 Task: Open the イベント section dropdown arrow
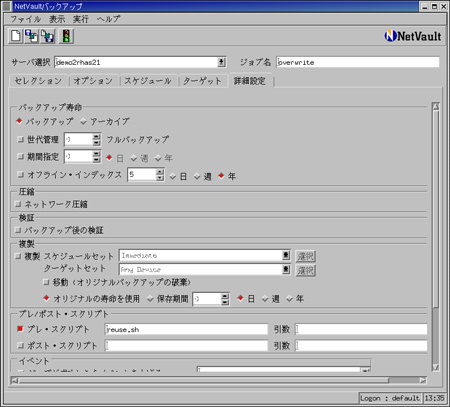point(366,370)
